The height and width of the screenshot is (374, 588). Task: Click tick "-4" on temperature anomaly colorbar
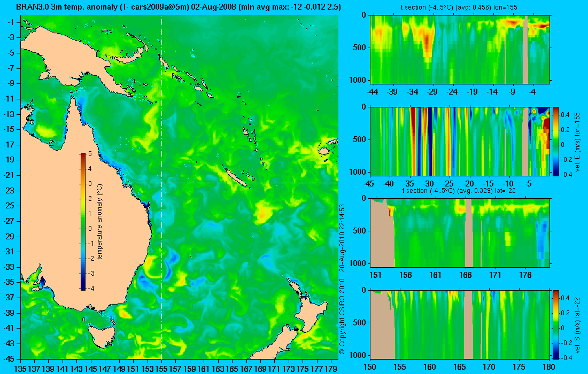[90, 288]
